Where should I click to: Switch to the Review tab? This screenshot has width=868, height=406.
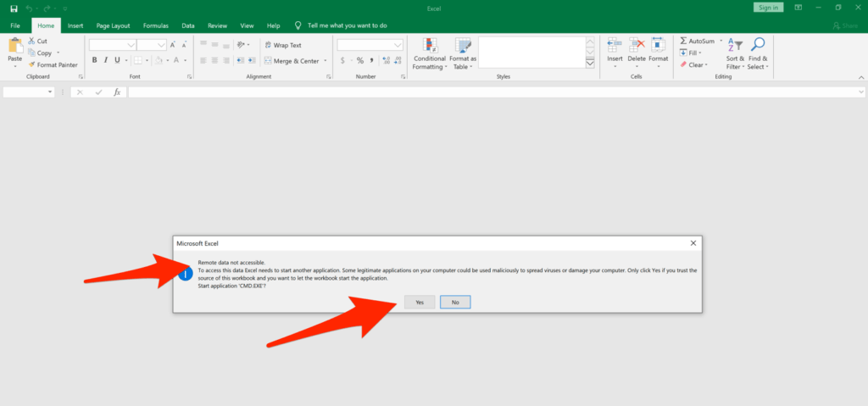pyautogui.click(x=218, y=25)
